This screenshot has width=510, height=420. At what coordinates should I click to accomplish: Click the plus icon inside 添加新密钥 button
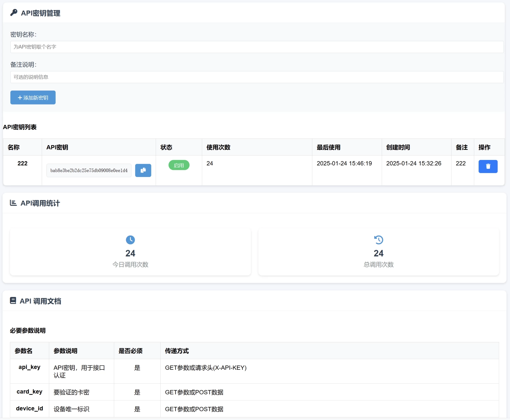click(x=20, y=97)
